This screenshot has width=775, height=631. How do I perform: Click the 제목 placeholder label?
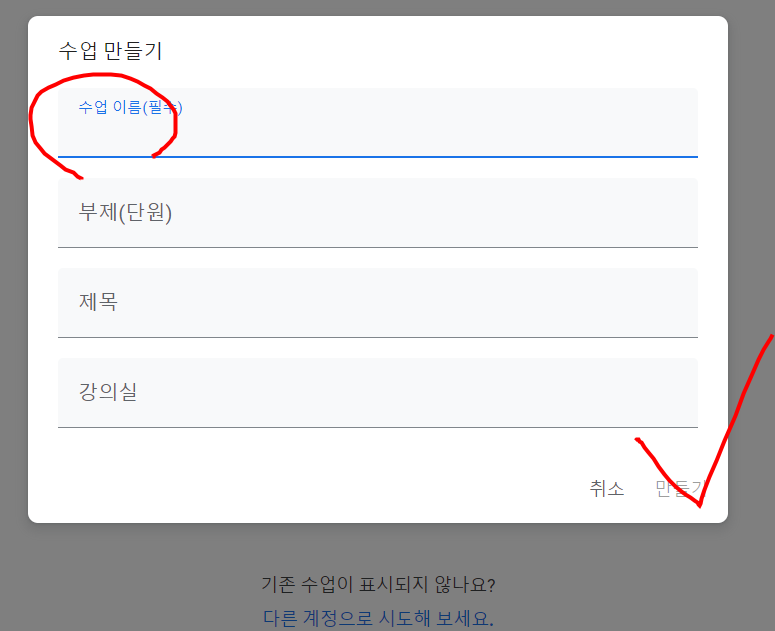[98, 302]
